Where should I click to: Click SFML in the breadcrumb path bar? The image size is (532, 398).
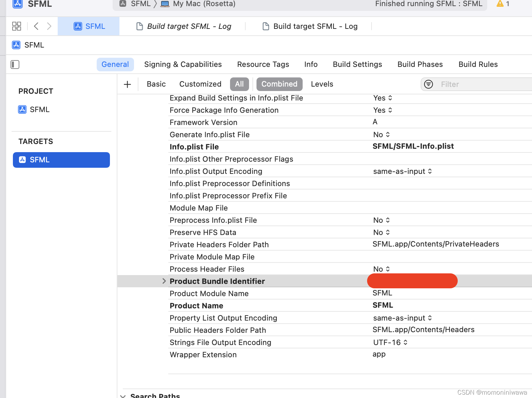tap(34, 45)
